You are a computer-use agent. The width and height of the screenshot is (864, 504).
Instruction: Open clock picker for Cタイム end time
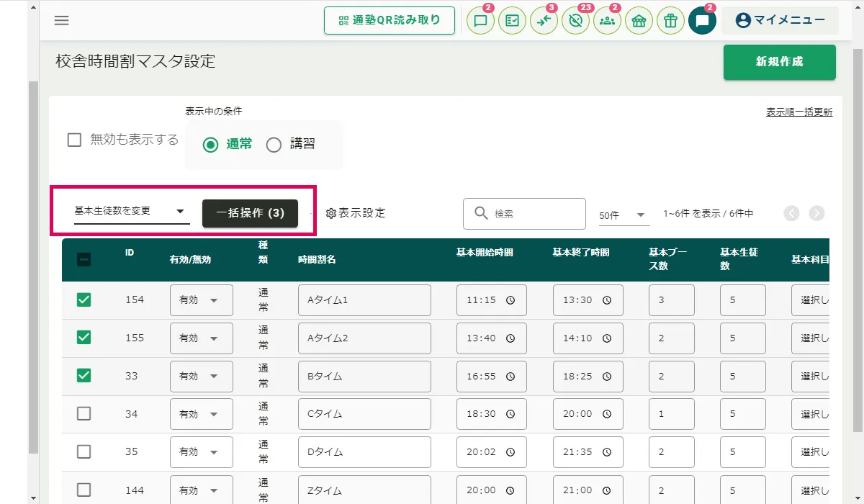pos(607,414)
